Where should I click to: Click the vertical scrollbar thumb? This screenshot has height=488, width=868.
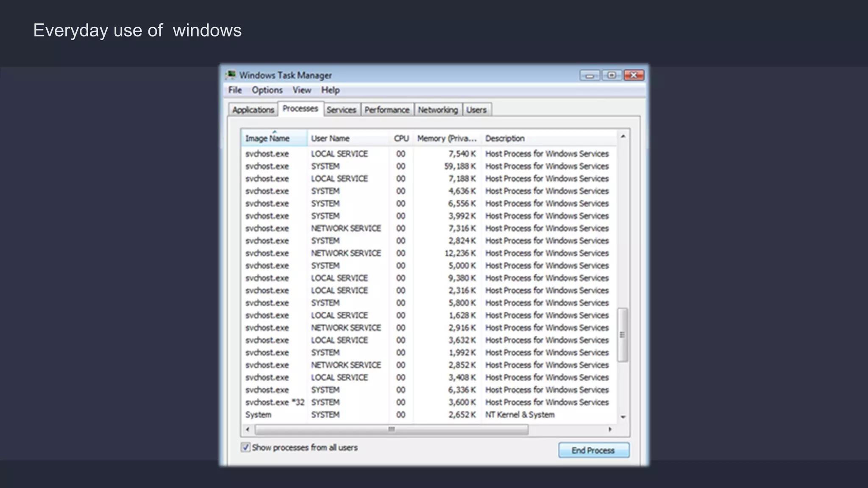(623, 335)
